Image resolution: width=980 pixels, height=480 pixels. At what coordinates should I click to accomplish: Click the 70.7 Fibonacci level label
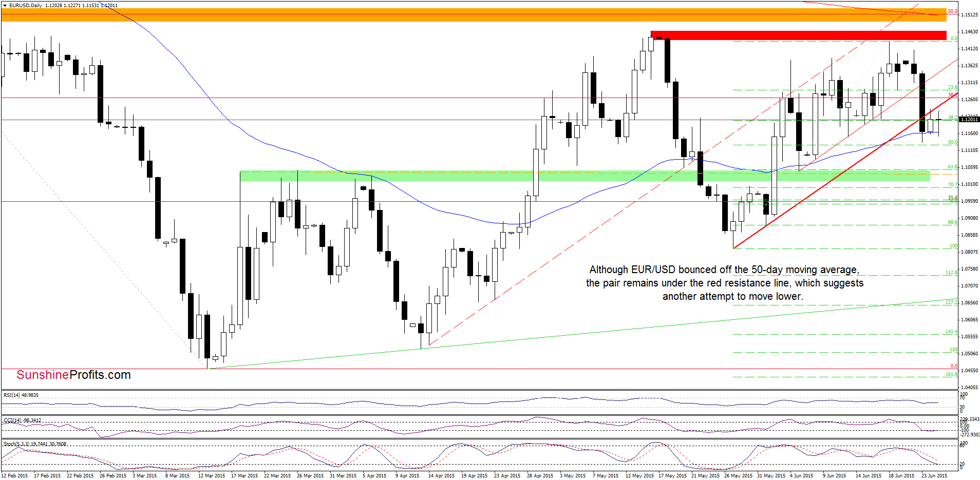953,185
